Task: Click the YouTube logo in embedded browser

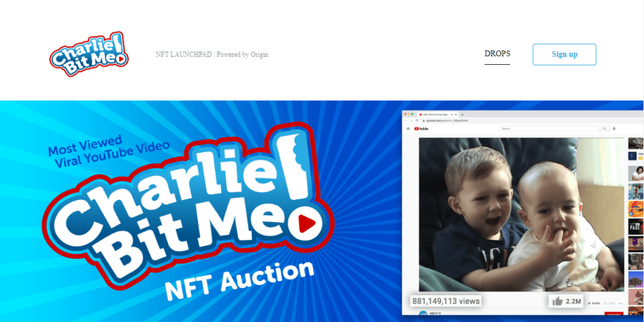Action: [421, 128]
